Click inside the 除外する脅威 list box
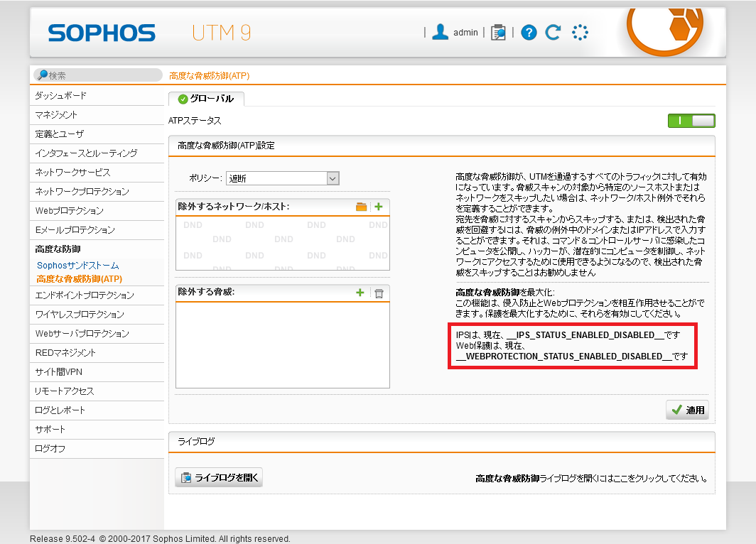 point(283,344)
